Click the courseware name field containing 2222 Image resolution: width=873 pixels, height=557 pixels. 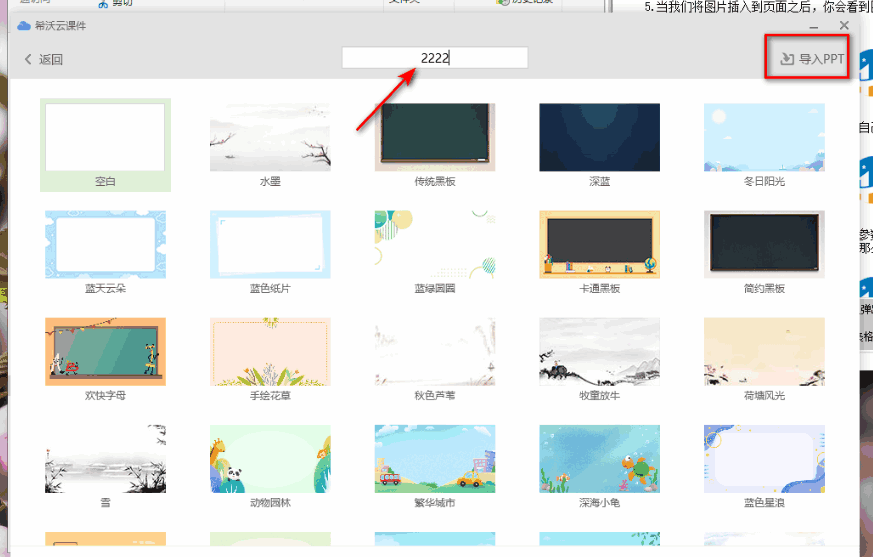click(434, 58)
